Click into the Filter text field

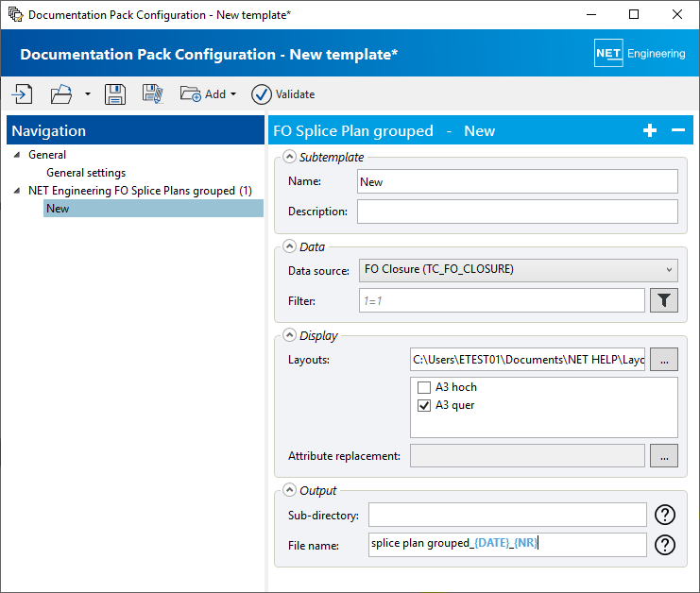coord(502,300)
